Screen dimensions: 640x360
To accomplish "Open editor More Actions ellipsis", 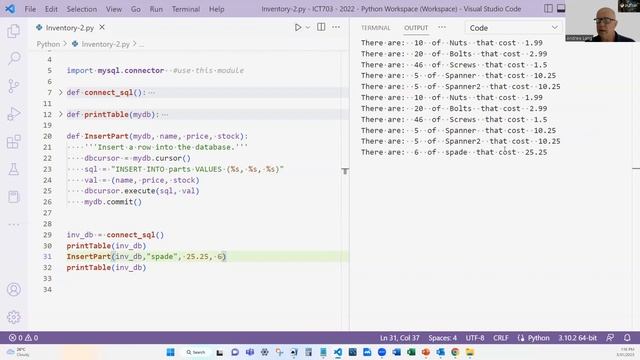I will coord(336,27).
